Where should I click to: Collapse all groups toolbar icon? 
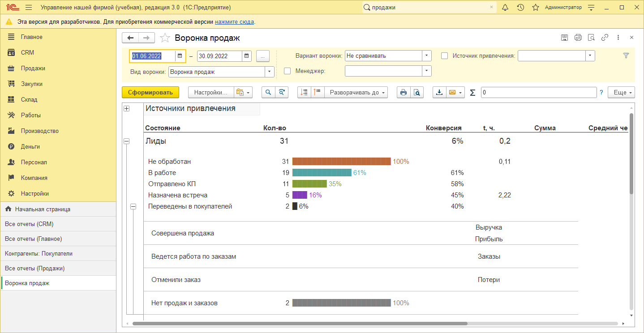(x=305, y=92)
